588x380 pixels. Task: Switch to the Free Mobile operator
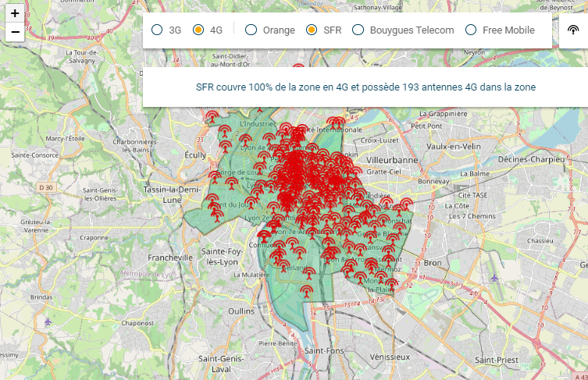tap(471, 30)
